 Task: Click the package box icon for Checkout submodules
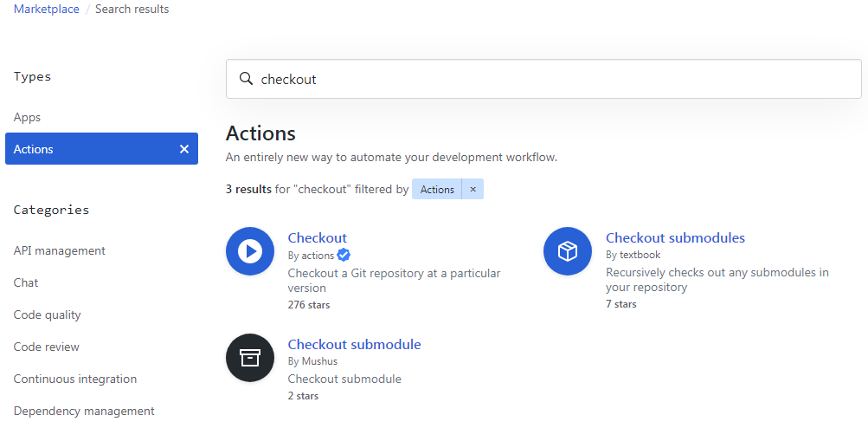coord(568,251)
